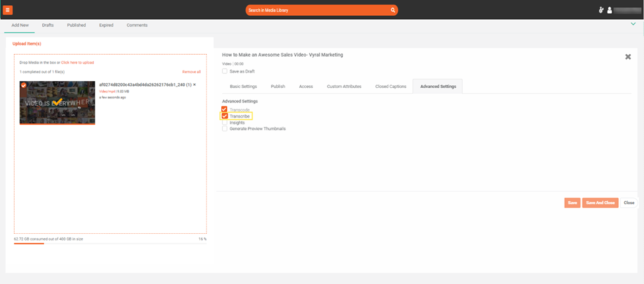Close the media details panel with X
The height and width of the screenshot is (284, 644).
pos(627,57)
